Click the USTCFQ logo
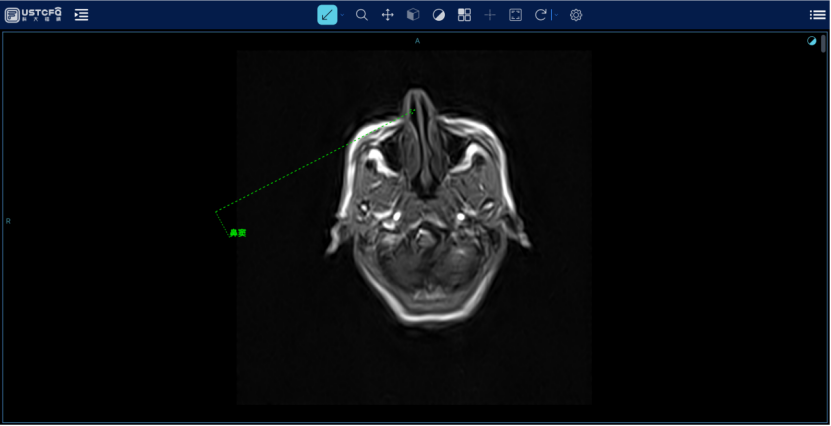Image resolution: width=831 pixels, height=426 pixels. coord(34,14)
